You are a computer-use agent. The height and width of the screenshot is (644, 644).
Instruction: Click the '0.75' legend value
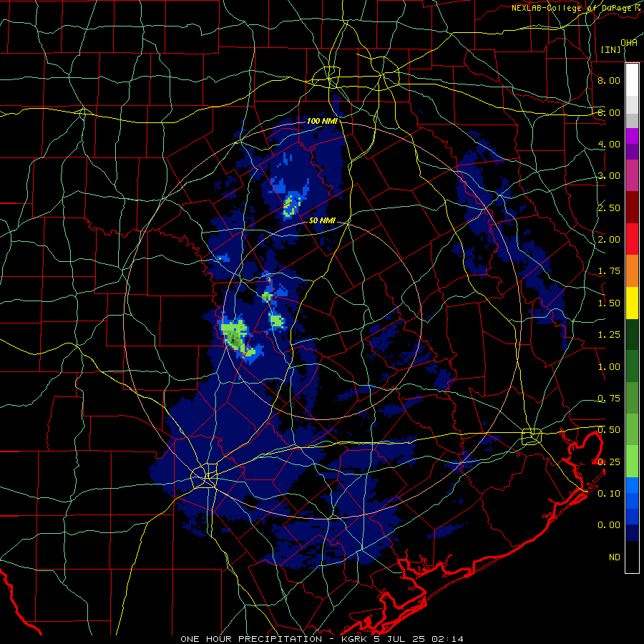tap(609, 398)
